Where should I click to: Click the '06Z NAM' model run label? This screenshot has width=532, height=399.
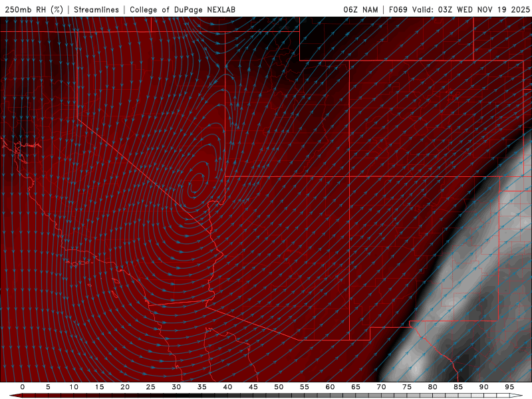(x=360, y=9)
